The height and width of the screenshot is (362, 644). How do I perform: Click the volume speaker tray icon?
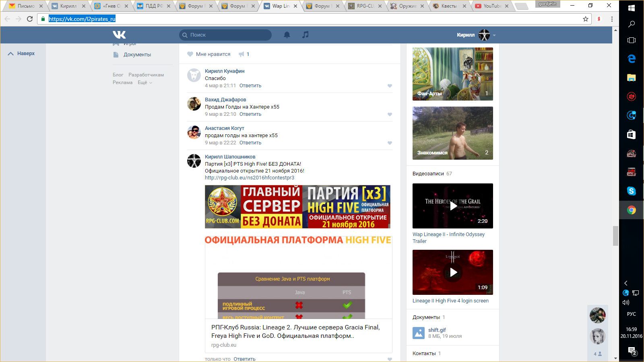(x=626, y=302)
